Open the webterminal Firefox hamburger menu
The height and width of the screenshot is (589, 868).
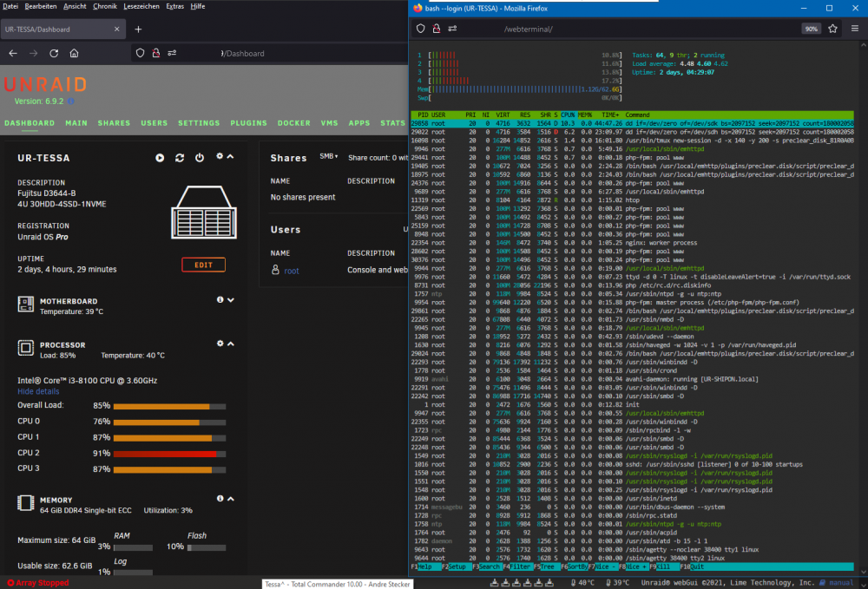coord(855,29)
